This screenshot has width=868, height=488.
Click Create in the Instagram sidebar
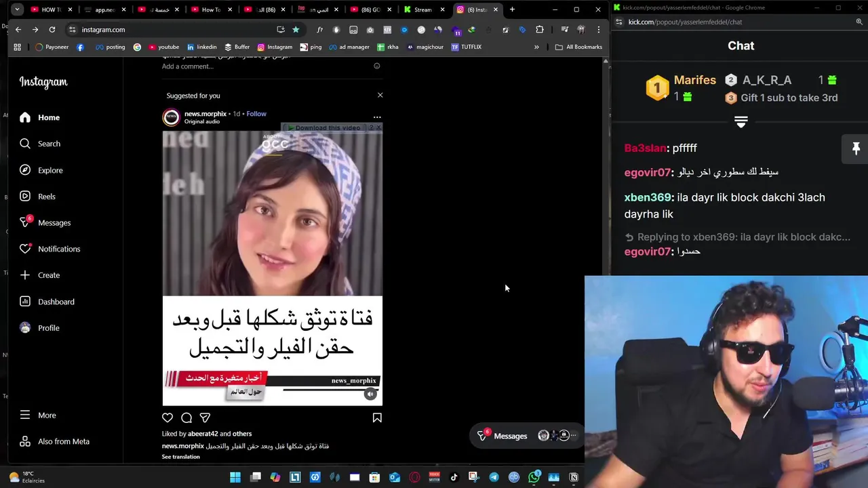[39, 275]
